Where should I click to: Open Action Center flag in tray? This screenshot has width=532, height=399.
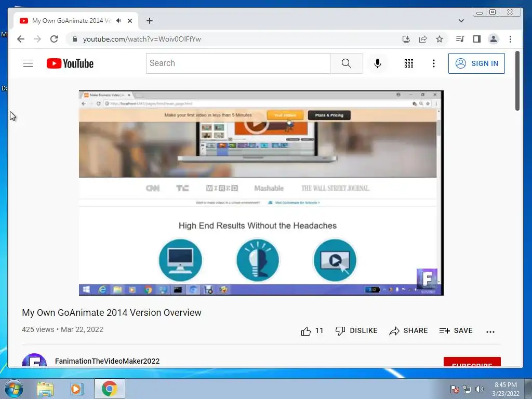point(454,389)
